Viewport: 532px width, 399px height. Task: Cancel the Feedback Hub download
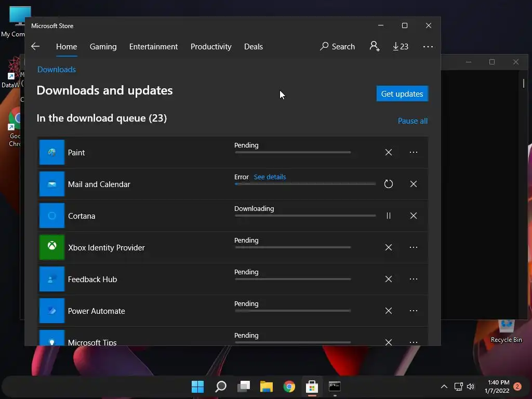(389, 279)
